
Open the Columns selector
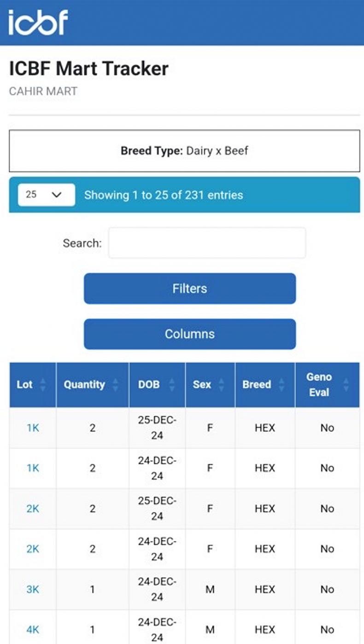tap(189, 334)
